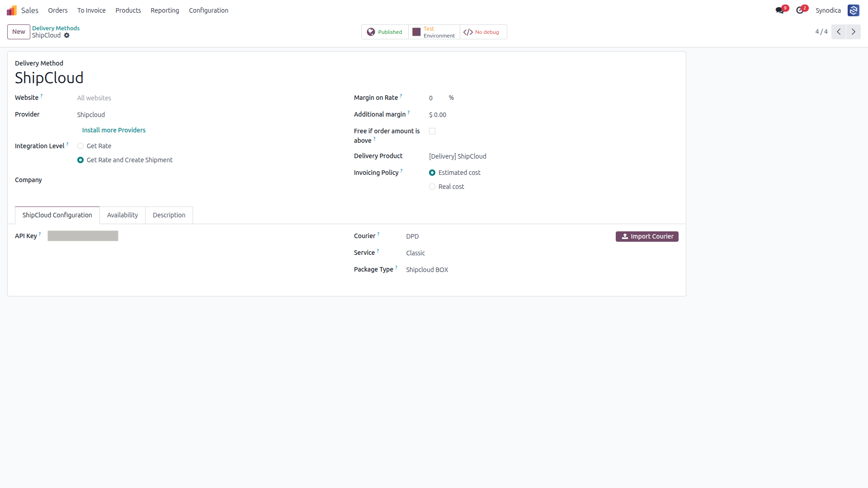Viewport: 868px width, 488px height.
Task: Open the Products menu
Action: [x=128, y=10]
